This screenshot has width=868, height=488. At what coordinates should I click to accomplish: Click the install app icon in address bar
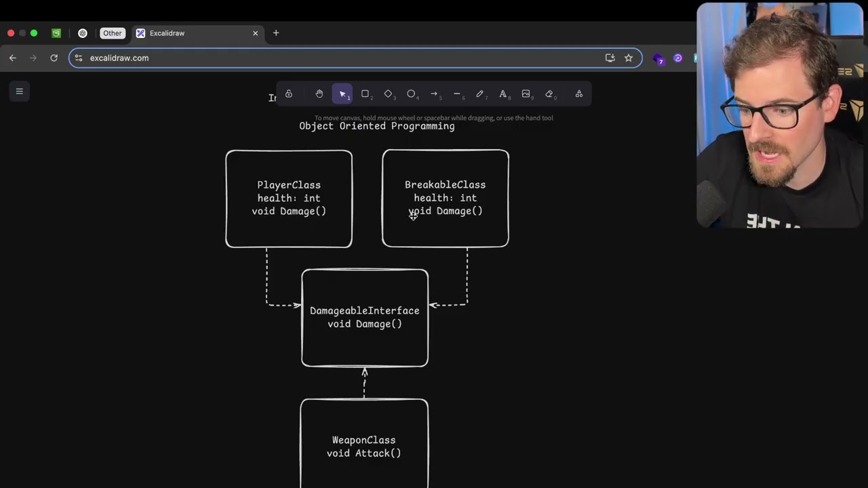click(x=610, y=58)
